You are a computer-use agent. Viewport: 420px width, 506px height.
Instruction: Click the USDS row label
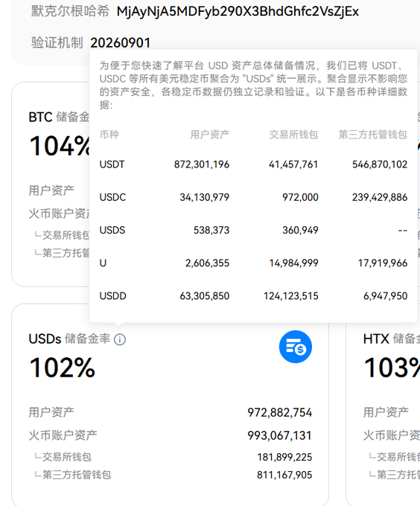pyautogui.click(x=112, y=230)
